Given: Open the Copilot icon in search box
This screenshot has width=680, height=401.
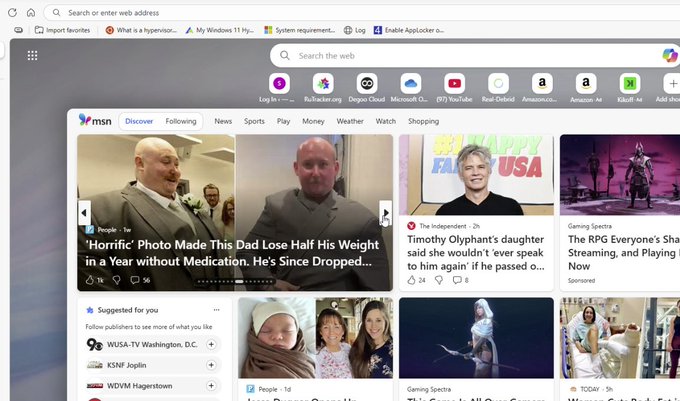Looking at the screenshot, I should click(670, 55).
